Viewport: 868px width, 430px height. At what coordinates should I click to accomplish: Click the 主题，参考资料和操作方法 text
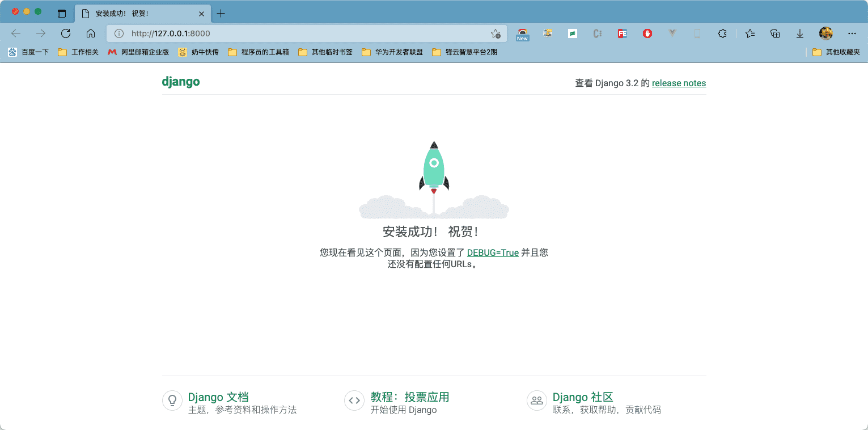coord(242,410)
